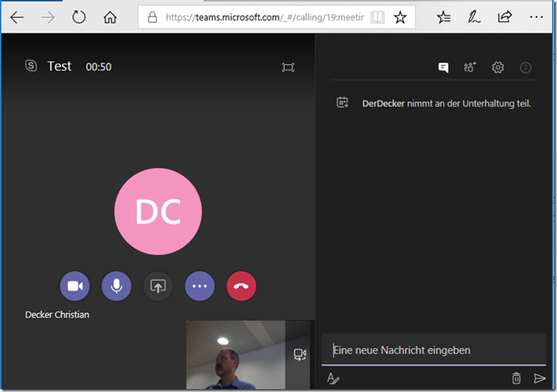Expand the message formatting options
Viewport: 557px width, 392px height.
333,379
